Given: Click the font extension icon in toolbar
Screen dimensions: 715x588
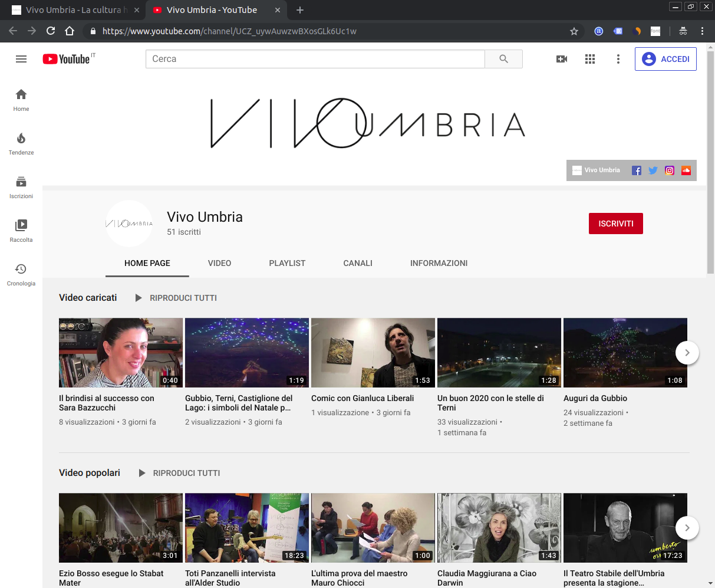Looking at the screenshot, I should 655,31.
